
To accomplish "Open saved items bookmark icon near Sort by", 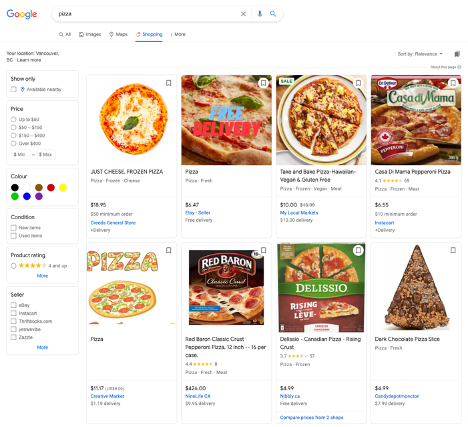I will click(457, 54).
